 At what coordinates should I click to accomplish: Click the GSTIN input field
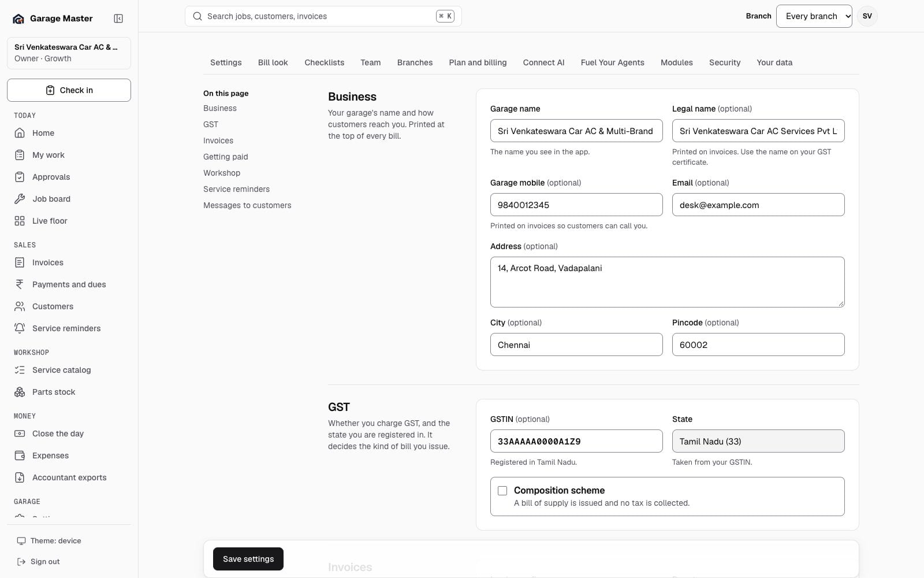pyautogui.click(x=576, y=441)
